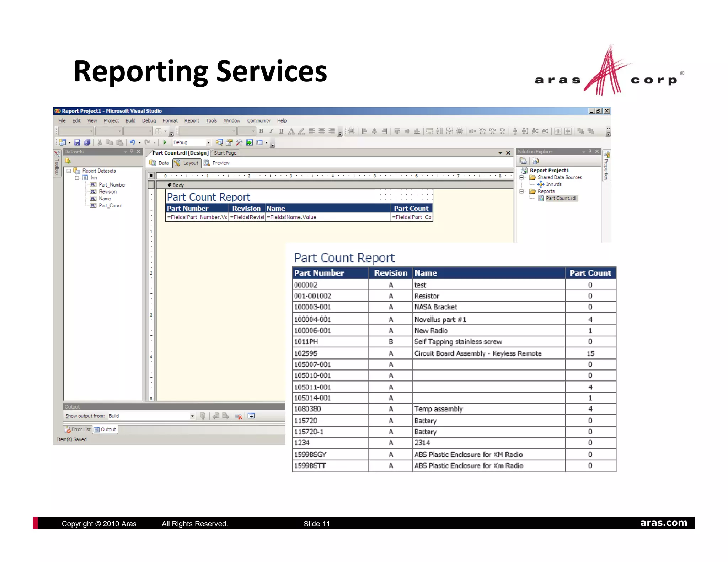The width and height of the screenshot is (728, 562).
Task: Switch to the Preview tab
Action: 217,163
